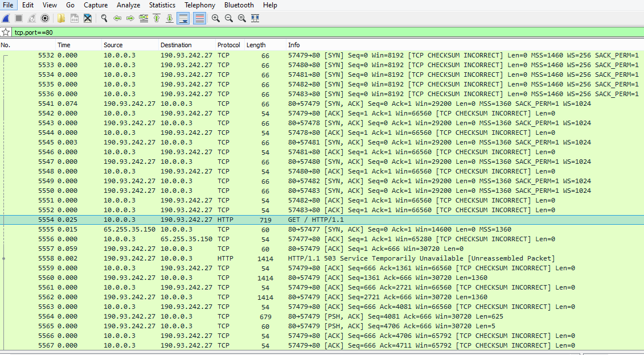This screenshot has width=644, height=355.
Task: Toggle auto-scroll during live capture
Action: [x=183, y=18]
